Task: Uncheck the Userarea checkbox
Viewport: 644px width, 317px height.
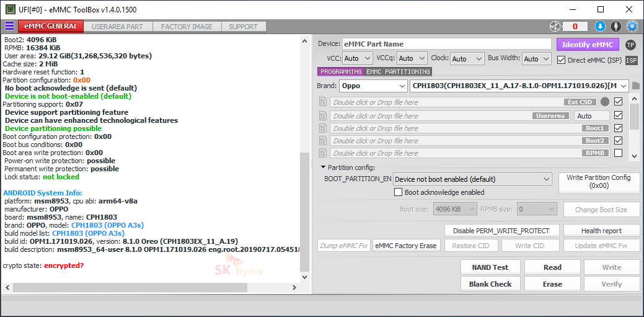Action: pyautogui.click(x=618, y=115)
